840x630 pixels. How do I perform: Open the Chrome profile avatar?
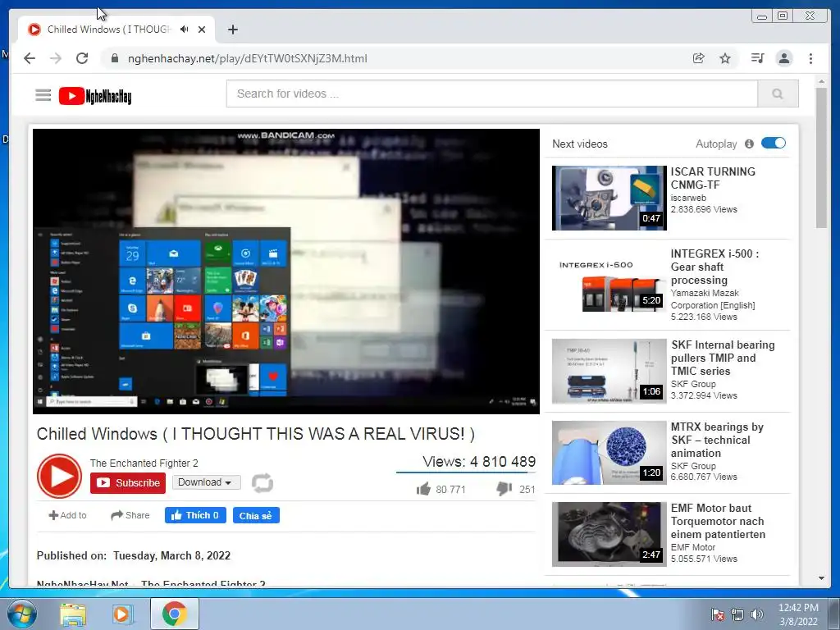coord(784,58)
